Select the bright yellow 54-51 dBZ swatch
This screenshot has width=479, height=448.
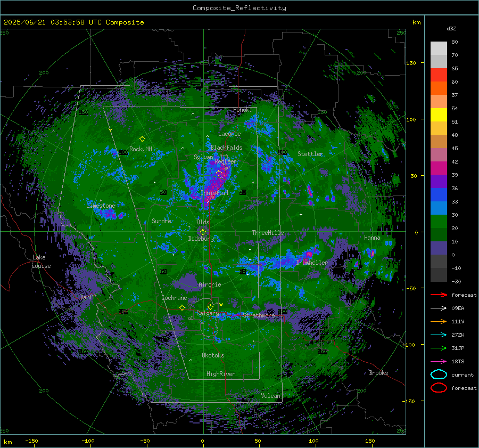point(439,115)
